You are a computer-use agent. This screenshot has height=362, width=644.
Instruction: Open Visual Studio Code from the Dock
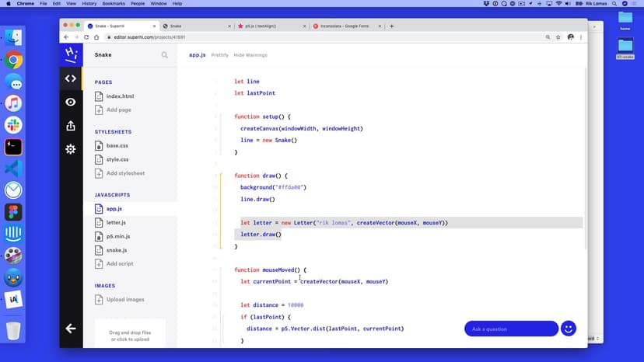(x=13, y=168)
